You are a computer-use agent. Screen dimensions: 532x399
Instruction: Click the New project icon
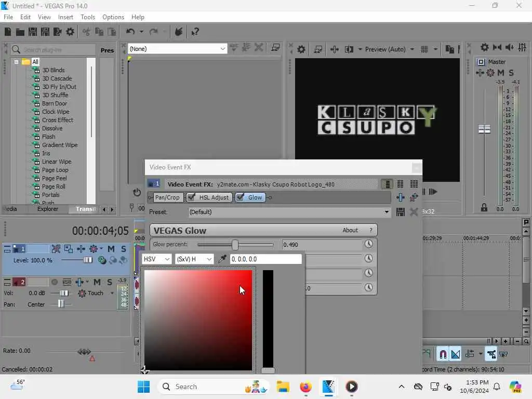click(x=7, y=32)
